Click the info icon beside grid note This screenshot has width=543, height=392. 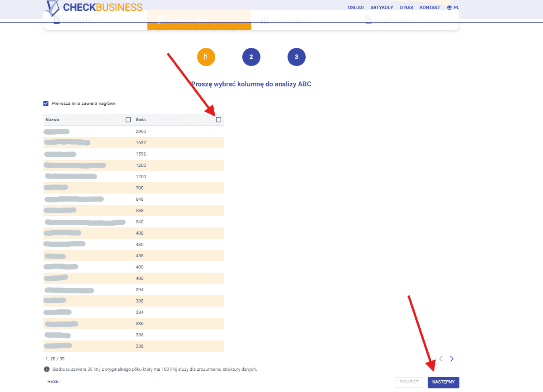(x=47, y=369)
